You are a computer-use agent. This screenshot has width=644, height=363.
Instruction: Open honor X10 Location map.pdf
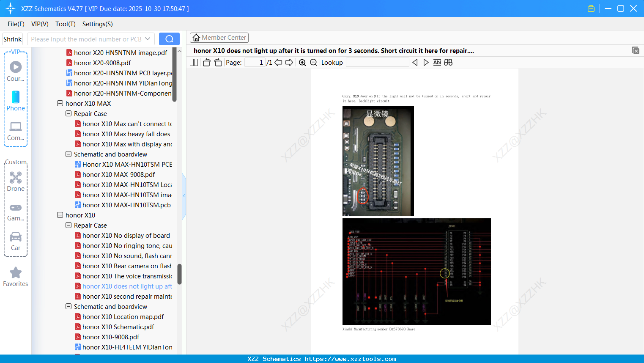point(123,316)
